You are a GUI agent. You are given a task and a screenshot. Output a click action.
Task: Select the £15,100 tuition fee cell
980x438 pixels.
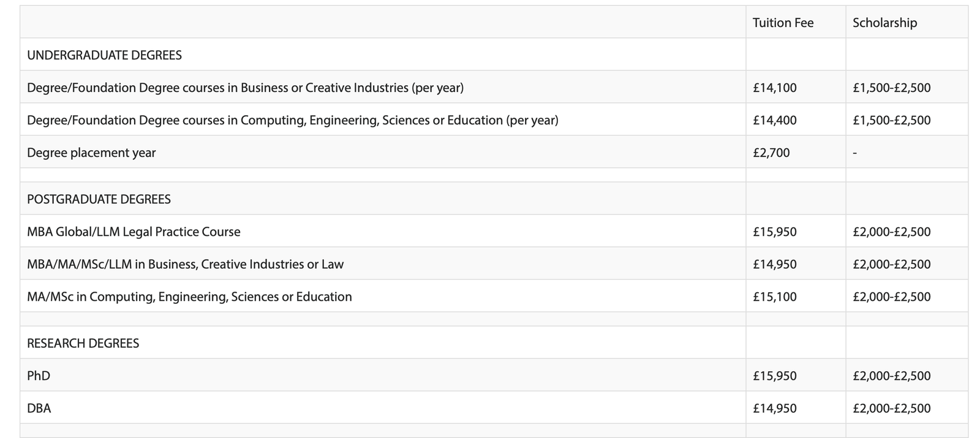775,296
